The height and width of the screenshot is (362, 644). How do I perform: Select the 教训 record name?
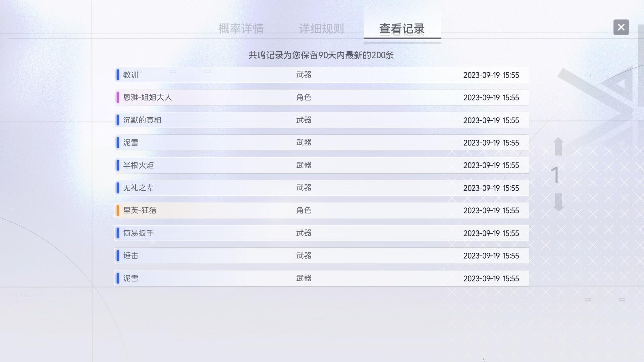131,75
